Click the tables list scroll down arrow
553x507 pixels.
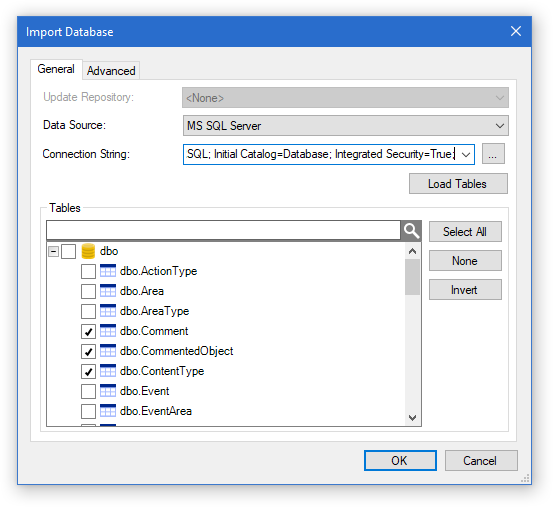pos(412,418)
